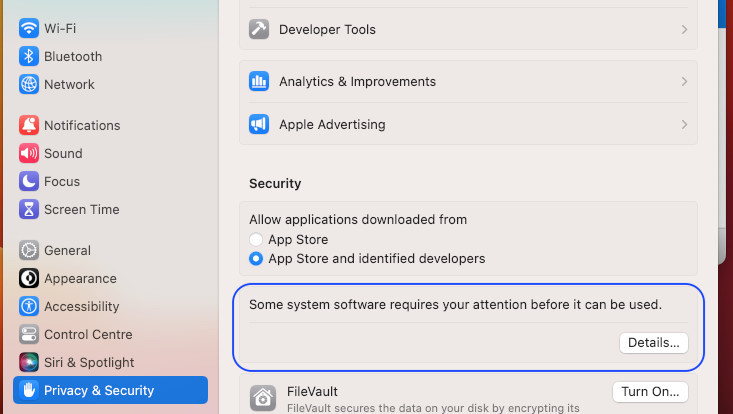Open the Focus settings pane
Viewport: 733px width, 414px height.
pyautogui.click(x=110, y=181)
